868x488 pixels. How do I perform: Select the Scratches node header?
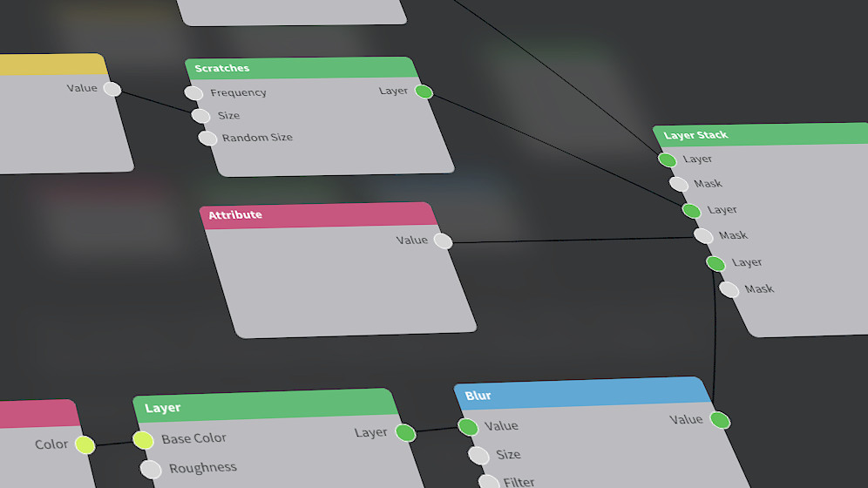tap(302, 67)
